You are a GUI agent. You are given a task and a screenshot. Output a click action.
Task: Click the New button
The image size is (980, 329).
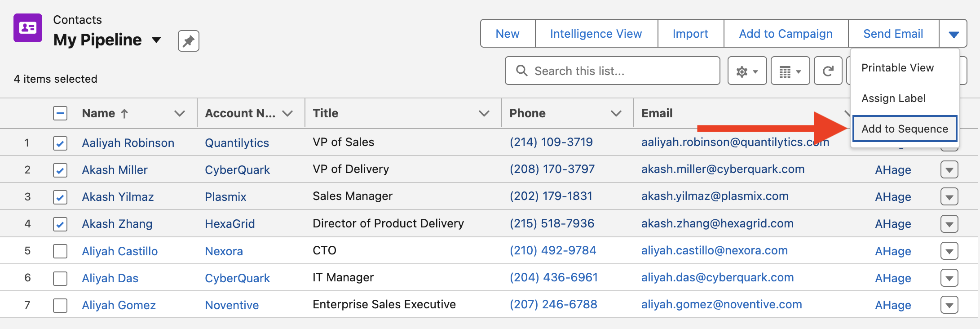[x=508, y=33]
